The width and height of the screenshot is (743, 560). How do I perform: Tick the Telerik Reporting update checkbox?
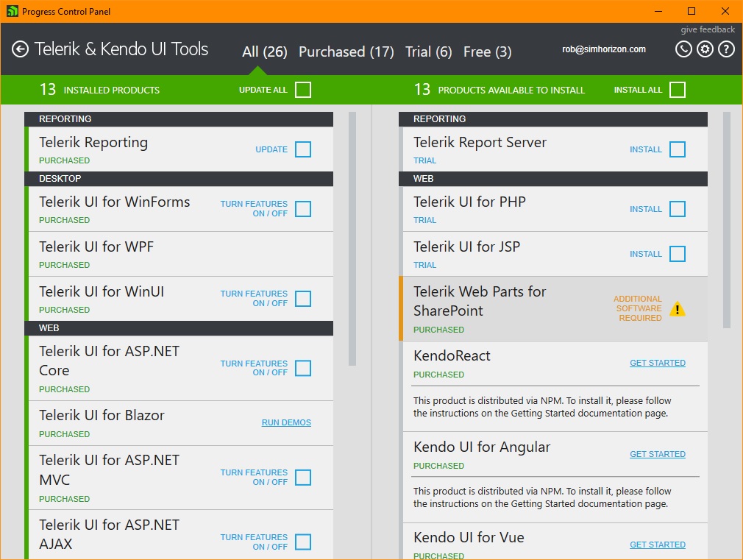point(303,149)
